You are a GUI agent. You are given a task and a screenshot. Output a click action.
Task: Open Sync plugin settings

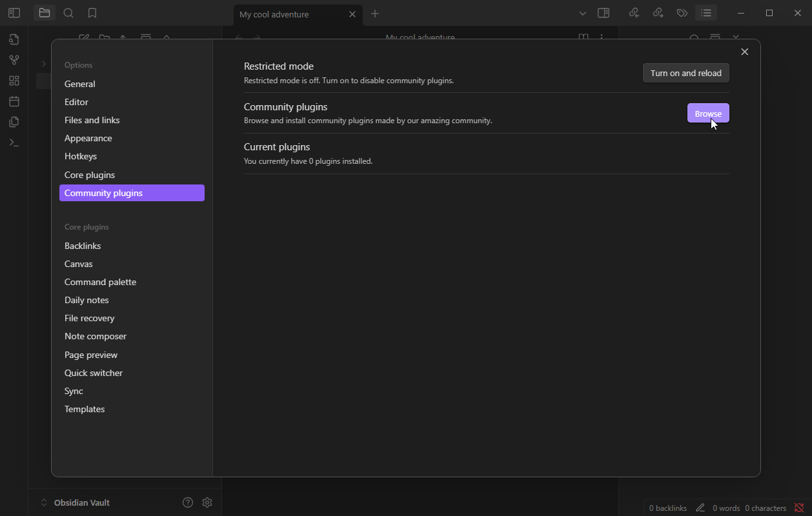click(x=132, y=391)
